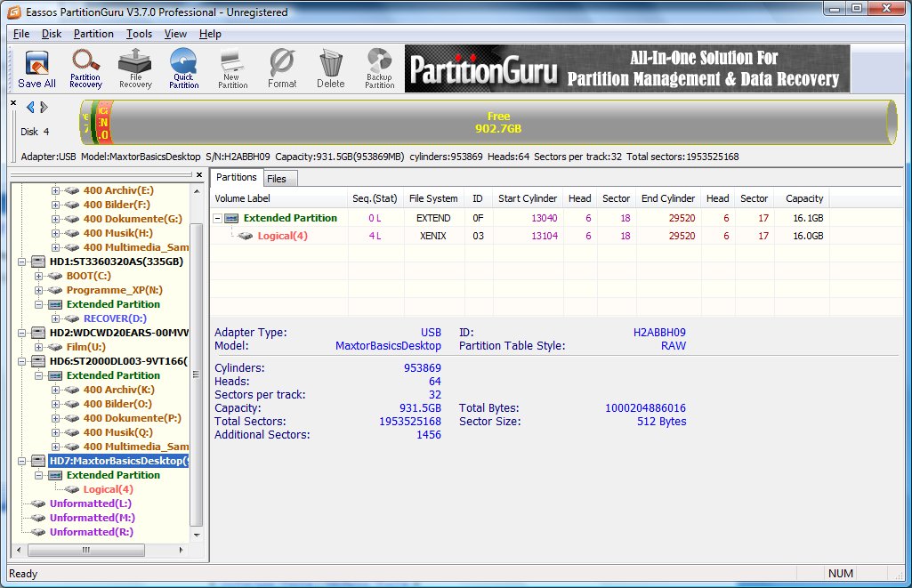Click the Seq.(Stat) column header
This screenshot has height=588, width=912.
pos(375,198)
